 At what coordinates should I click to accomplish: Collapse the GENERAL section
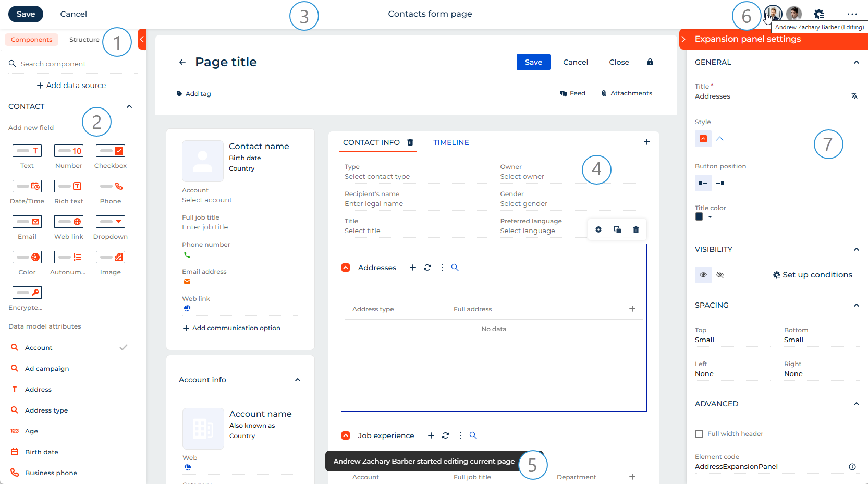856,62
